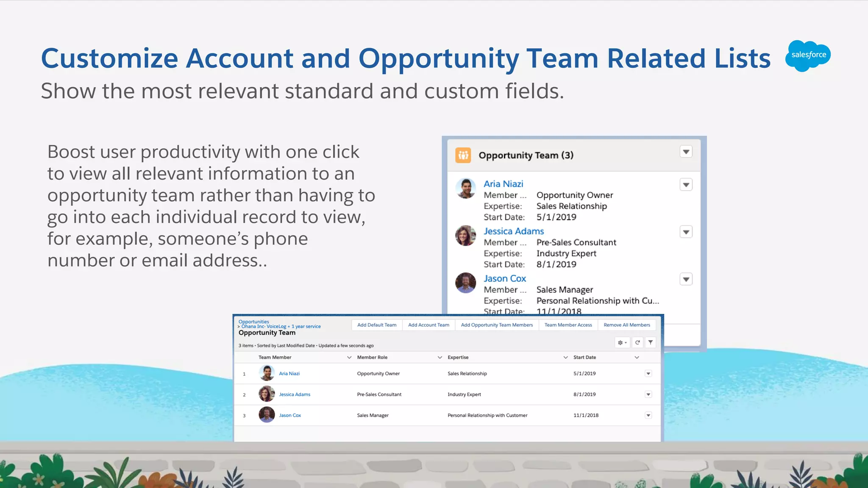Click Jessica Adams avatar in the card
The height and width of the screenshot is (488, 868).
[465, 236]
